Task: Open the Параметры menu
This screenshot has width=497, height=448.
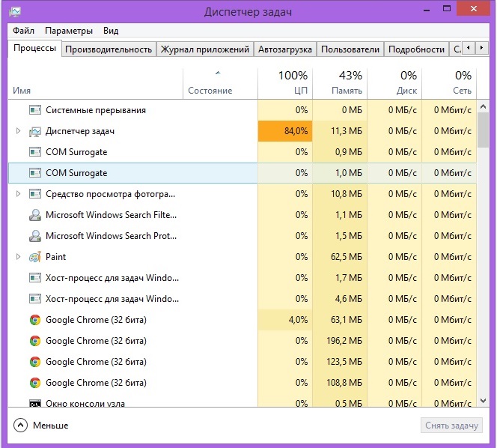Action: [69, 31]
